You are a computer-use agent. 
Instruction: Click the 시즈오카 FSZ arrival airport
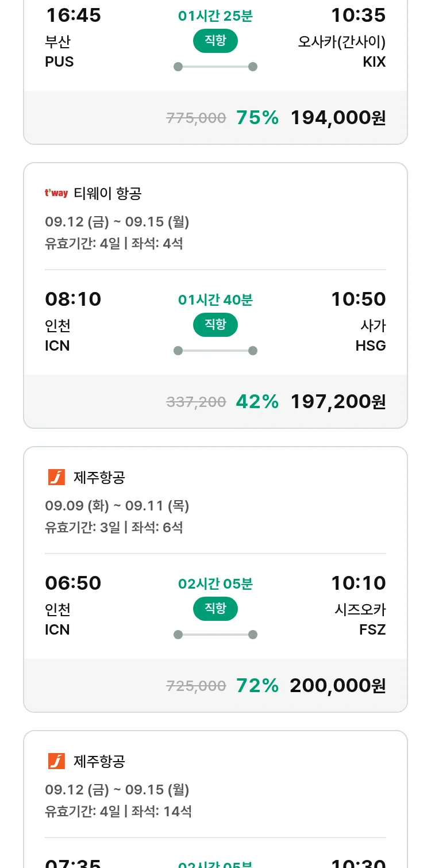click(x=360, y=619)
